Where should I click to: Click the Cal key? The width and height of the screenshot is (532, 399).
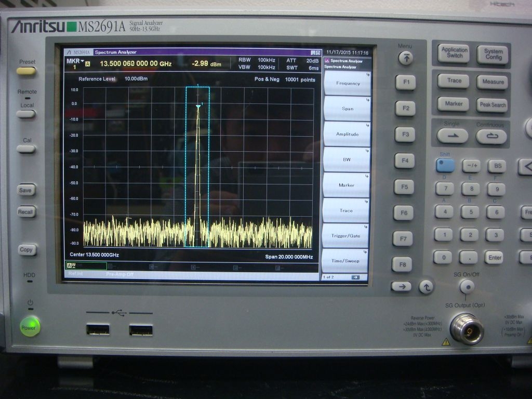(x=26, y=149)
